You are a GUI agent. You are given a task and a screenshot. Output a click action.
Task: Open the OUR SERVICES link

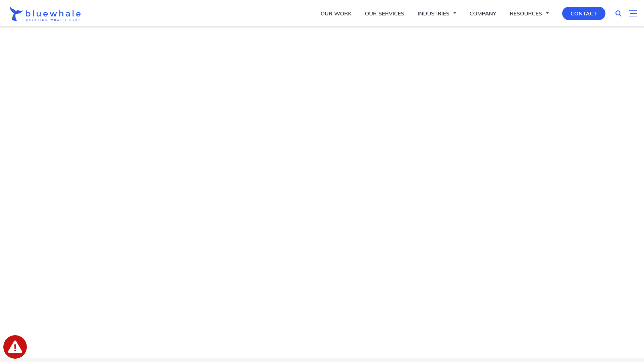384,13
